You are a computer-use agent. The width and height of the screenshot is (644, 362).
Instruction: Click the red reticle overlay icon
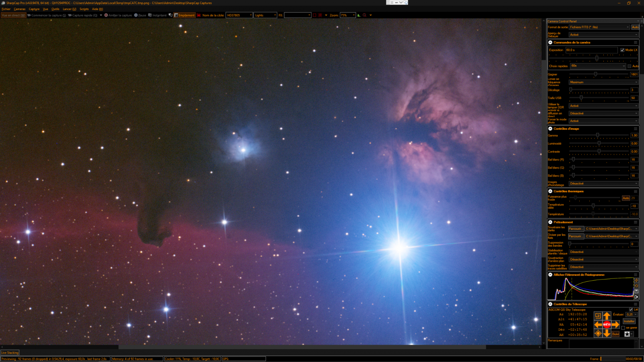pyautogui.click(x=320, y=15)
